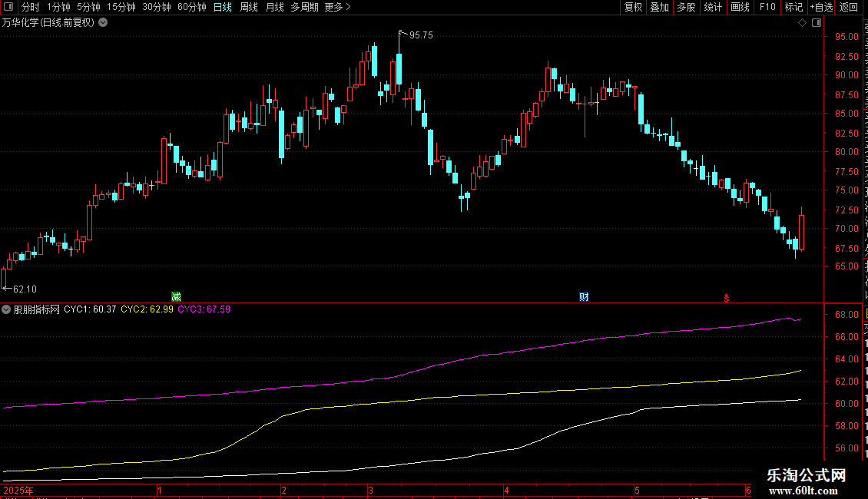Switch to 月线 monthly chart
This screenshot has height=499, width=868.
pos(274,7)
